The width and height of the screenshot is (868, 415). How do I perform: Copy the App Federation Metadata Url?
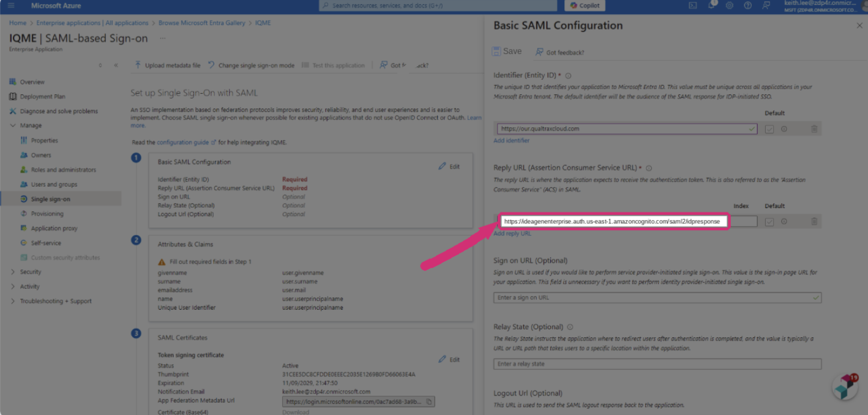[x=429, y=402]
